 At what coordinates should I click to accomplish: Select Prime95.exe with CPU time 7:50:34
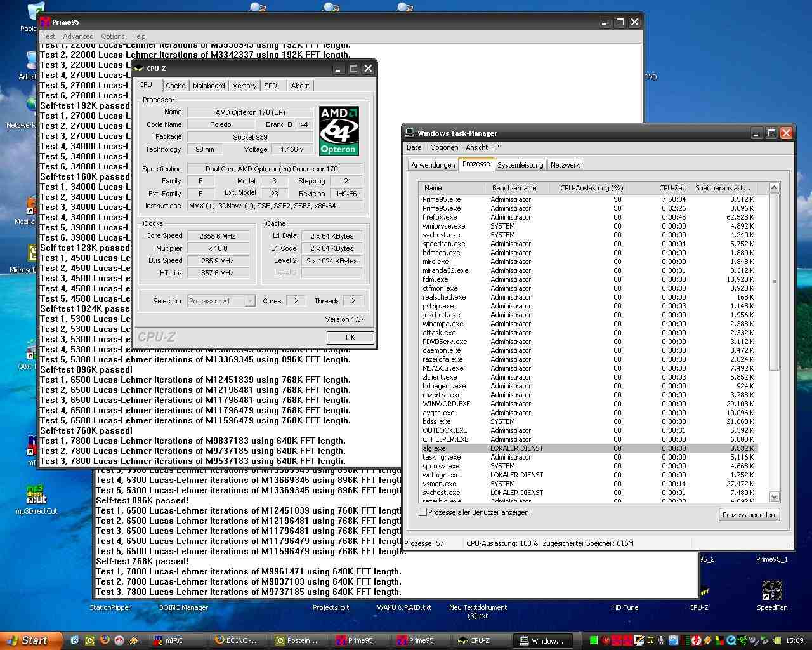pos(588,199)
